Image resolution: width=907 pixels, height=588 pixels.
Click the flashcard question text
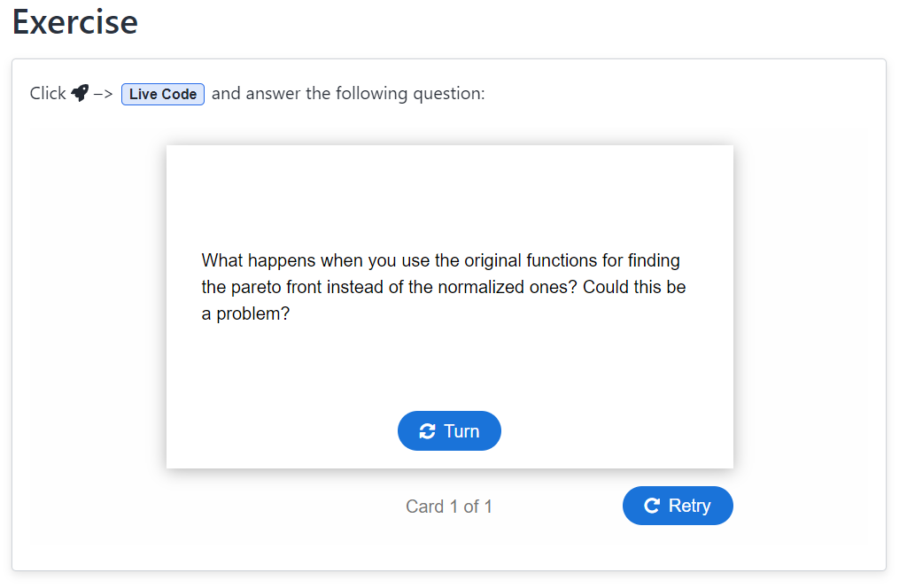[x=443, y=287]
